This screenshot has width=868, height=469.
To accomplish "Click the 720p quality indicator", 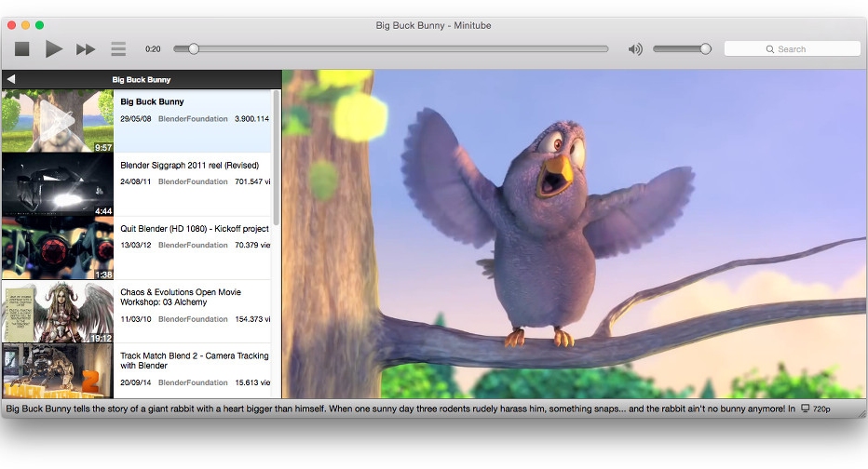I will 821,409.
